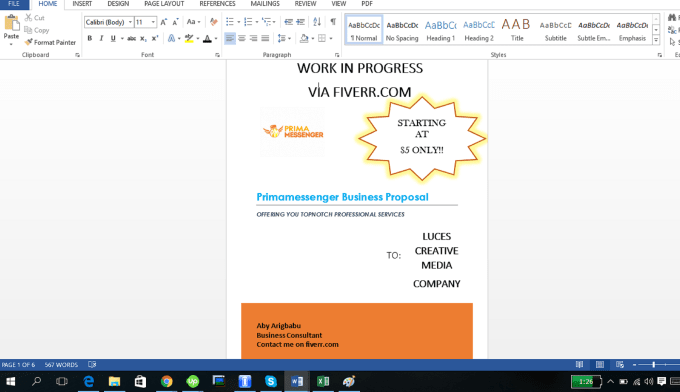The image size is (680, 392).
Task: Expand the underline style dropdown arrow
Action: (x=122, y=39)
